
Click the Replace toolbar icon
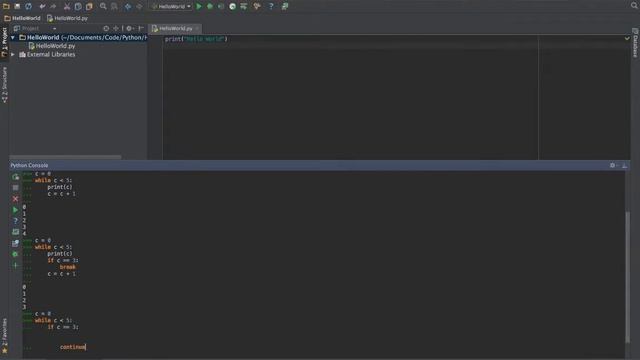click(x=114, y=7)
